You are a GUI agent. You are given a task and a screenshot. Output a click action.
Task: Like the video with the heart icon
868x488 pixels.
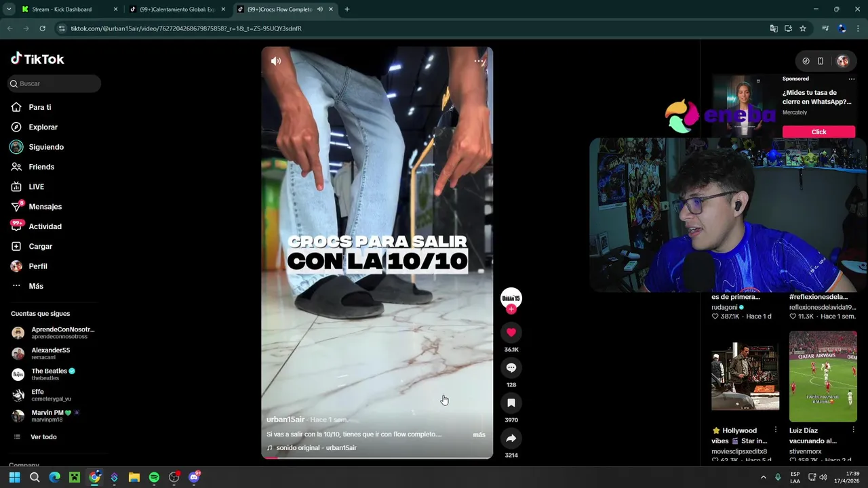point(511,332)
